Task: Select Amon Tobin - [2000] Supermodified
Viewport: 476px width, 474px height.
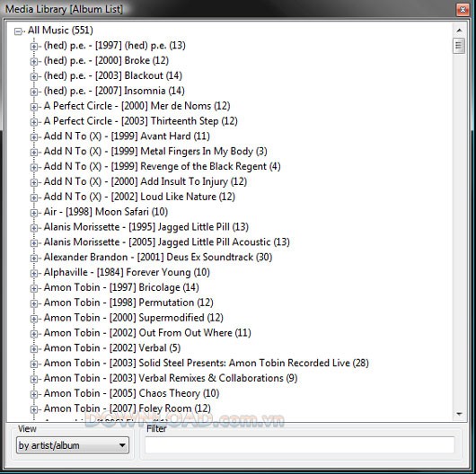Action: (x=134, y=318)
